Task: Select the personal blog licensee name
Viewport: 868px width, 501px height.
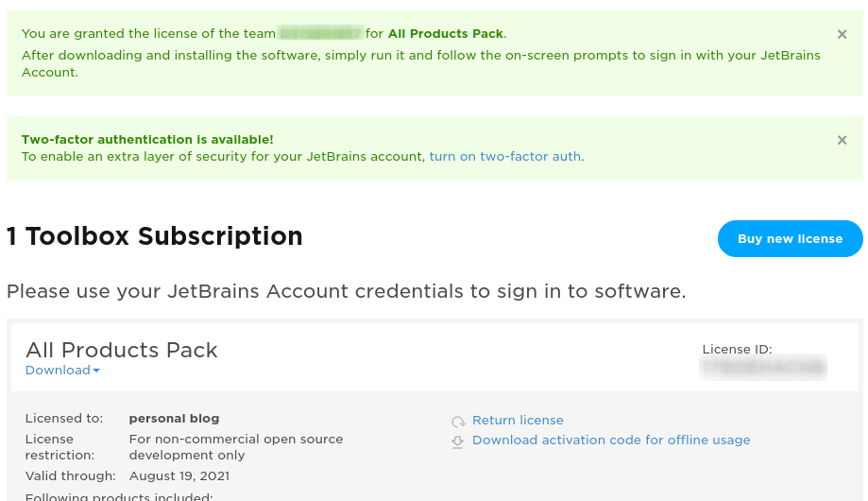Action: click(x=174, y=419)
